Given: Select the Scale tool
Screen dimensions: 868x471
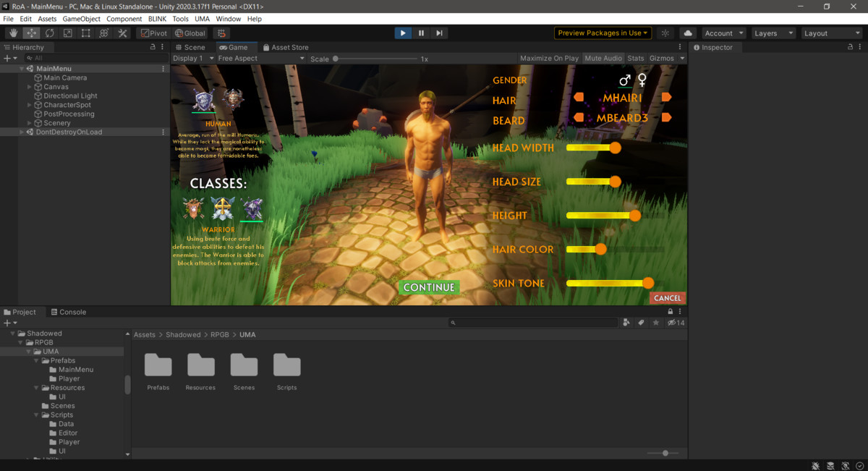Looking at the screenshot, I should click(x=68, y=33).
